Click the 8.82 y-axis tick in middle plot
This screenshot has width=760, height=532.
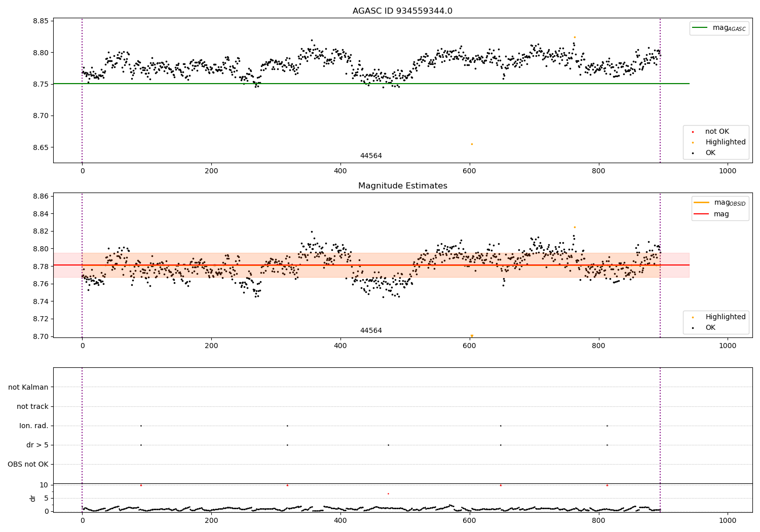pos(41,231)
